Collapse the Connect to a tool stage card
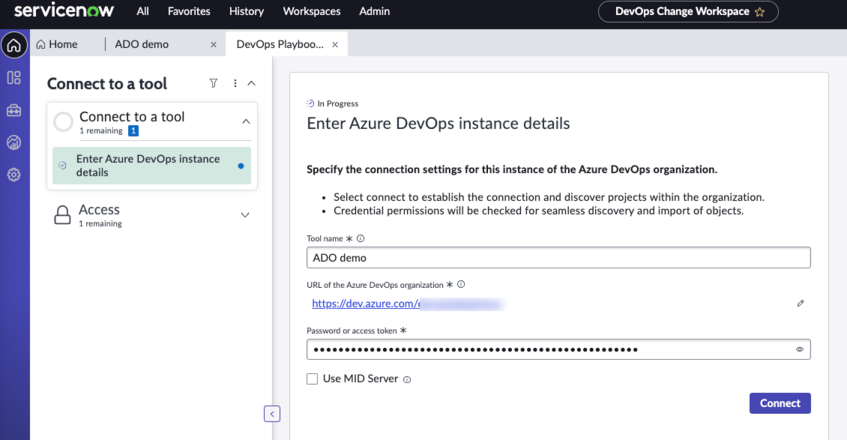 click(246, 121)
